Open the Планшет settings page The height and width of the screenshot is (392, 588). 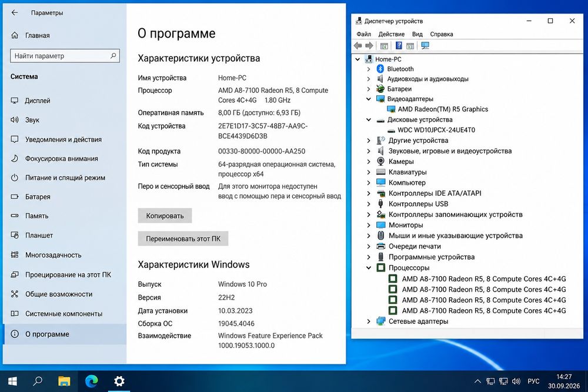point(32,235)
